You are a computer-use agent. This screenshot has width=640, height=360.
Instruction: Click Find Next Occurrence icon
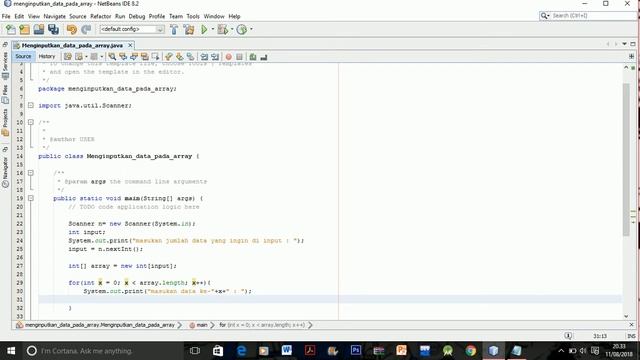(133, 57)
